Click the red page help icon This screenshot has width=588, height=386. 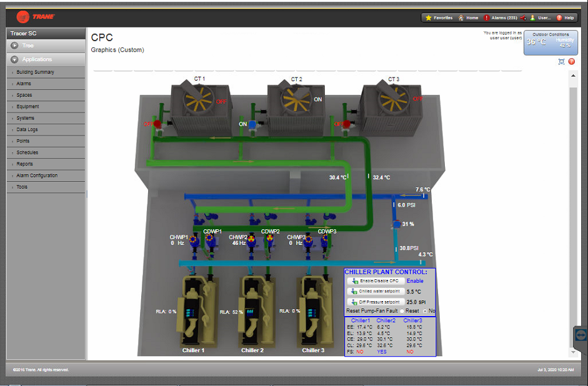click(x=572, y=61)
